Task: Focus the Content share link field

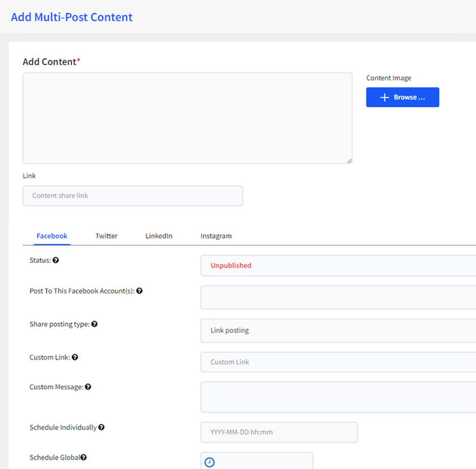Action: click(x=133, y=196)
